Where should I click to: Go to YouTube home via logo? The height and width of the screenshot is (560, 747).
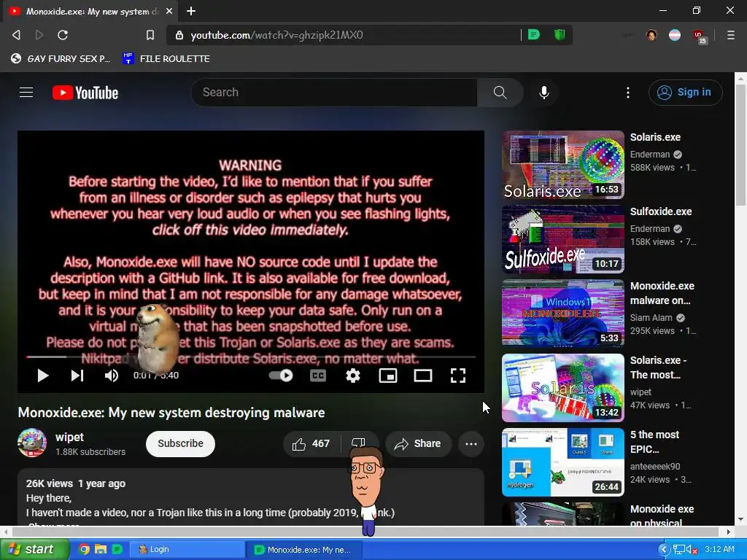(x=85, y=93)
